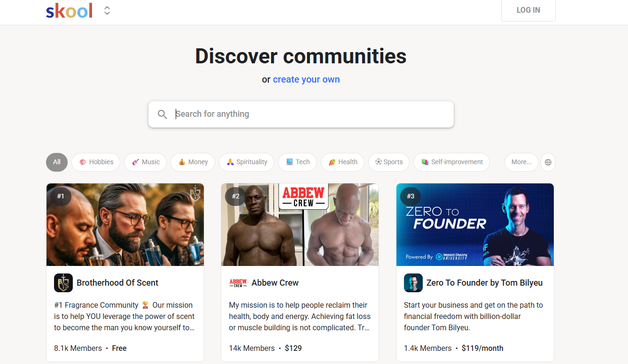Image resolution: width=628 pixels, height=364 pixels.
Task: Select the Money category chip
Action: click(x=193, y=162)
